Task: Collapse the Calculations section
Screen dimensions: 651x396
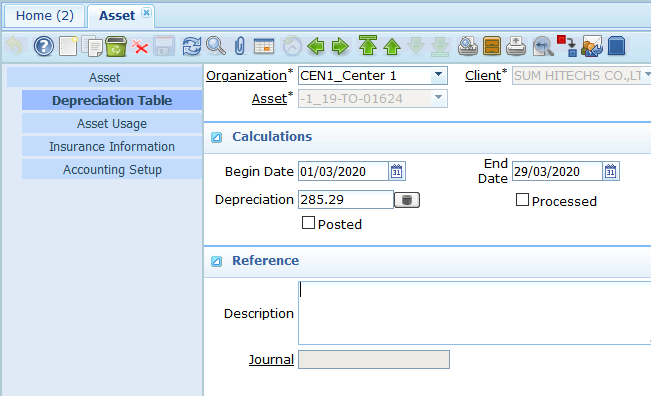Action: pyautogui.click(x=216, y=137)
